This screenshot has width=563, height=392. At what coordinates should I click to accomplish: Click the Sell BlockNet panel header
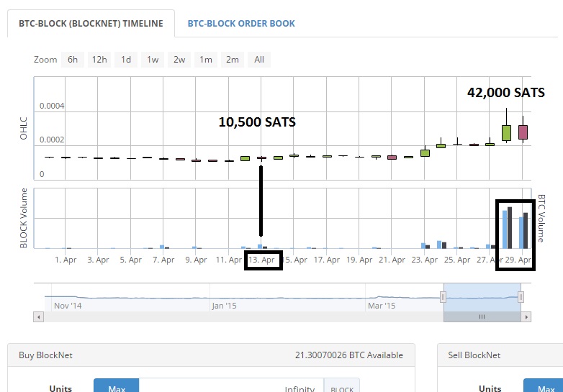point(500,355)
